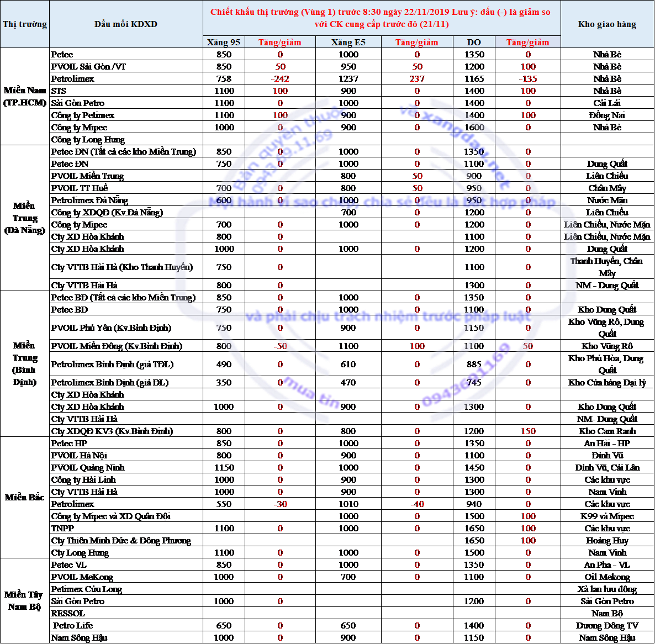The height and width of the screenshot is (644, 655).
Task: Click the 'Cái Lái' warehouse cell
Action: [607, 103]
